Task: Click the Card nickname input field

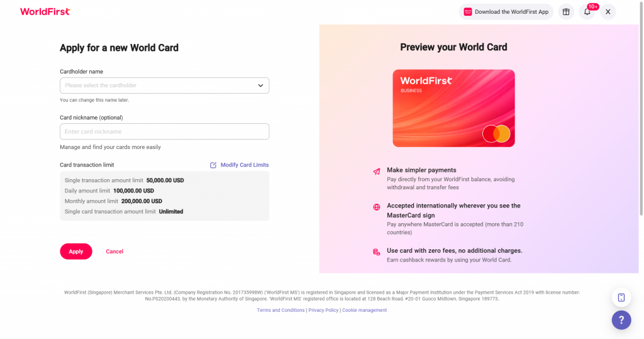Action: tap(164, 131)
